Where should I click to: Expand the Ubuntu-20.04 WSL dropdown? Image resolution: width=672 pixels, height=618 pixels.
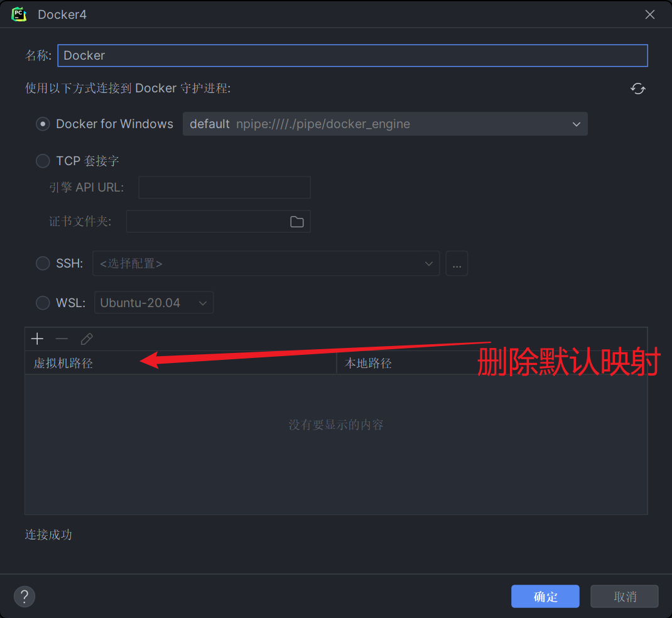(x=154, y=303)
